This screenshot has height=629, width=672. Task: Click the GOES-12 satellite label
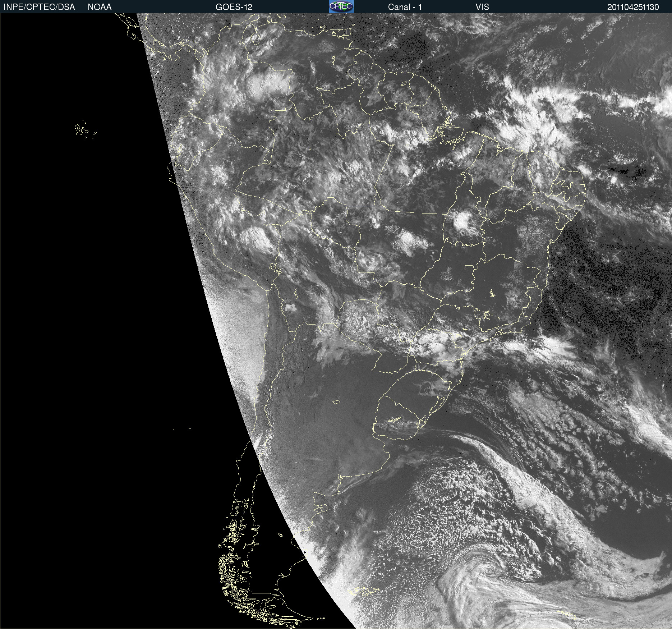(x=234, y=7)
